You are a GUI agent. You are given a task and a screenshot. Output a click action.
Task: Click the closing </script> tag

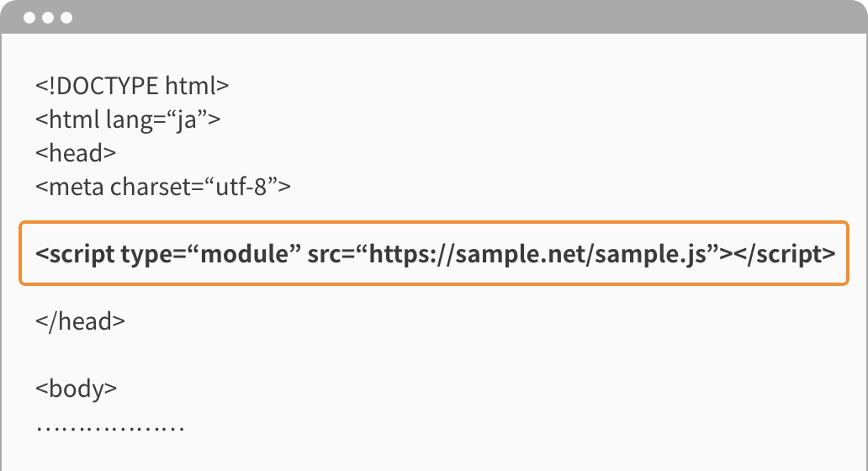[785, 254]
